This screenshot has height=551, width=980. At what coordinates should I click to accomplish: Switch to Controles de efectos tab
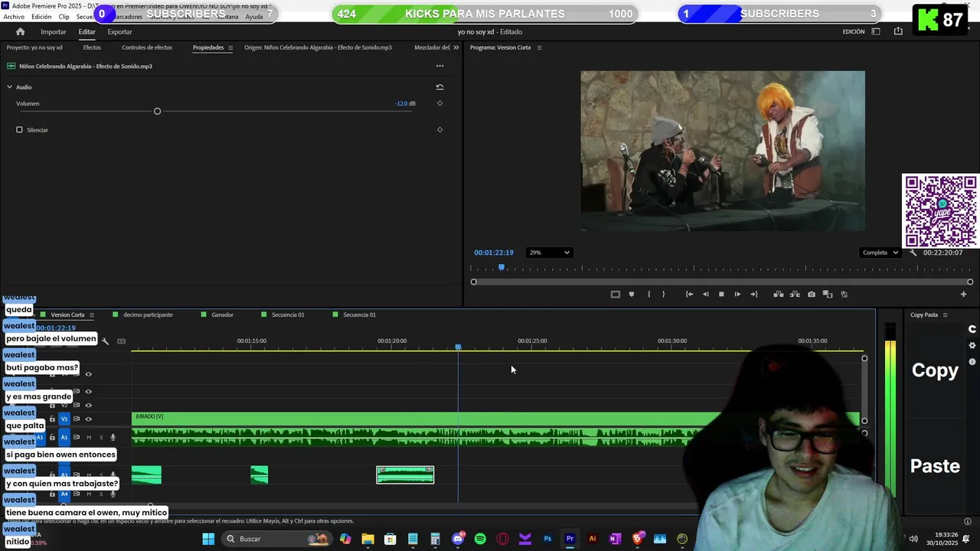(147, 47)
